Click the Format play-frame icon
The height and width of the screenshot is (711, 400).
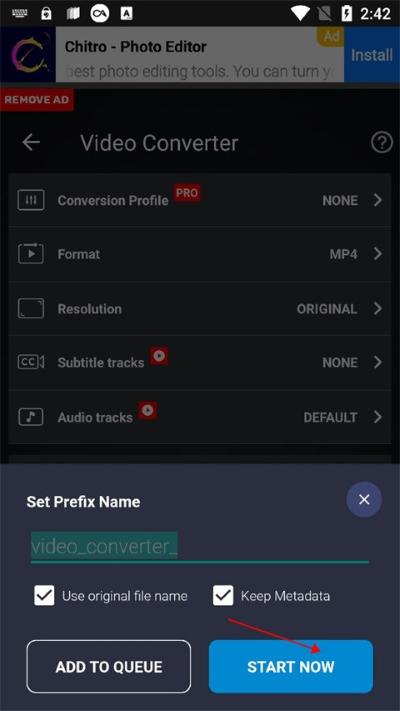coord(31,253)
